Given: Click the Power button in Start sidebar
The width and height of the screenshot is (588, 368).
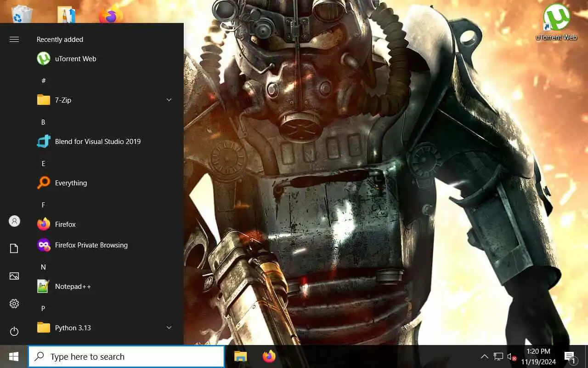Looking at the screenshot, I should click(x=14, y=331).
